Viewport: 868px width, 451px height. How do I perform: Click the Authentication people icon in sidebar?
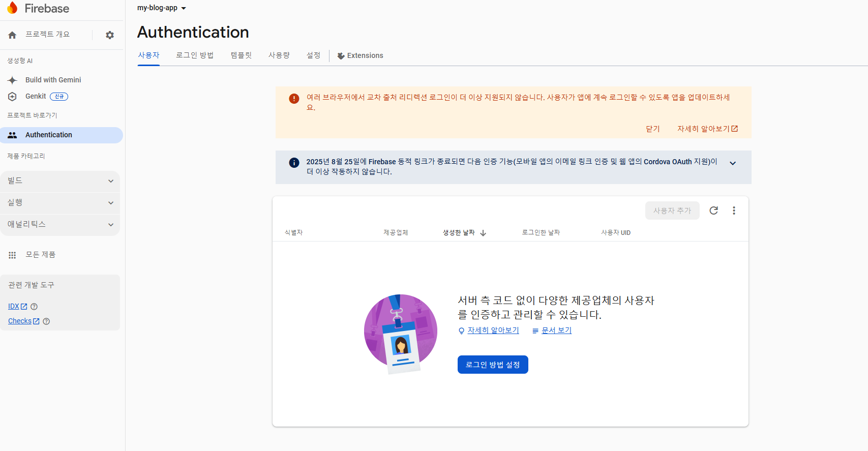(12, 135)
